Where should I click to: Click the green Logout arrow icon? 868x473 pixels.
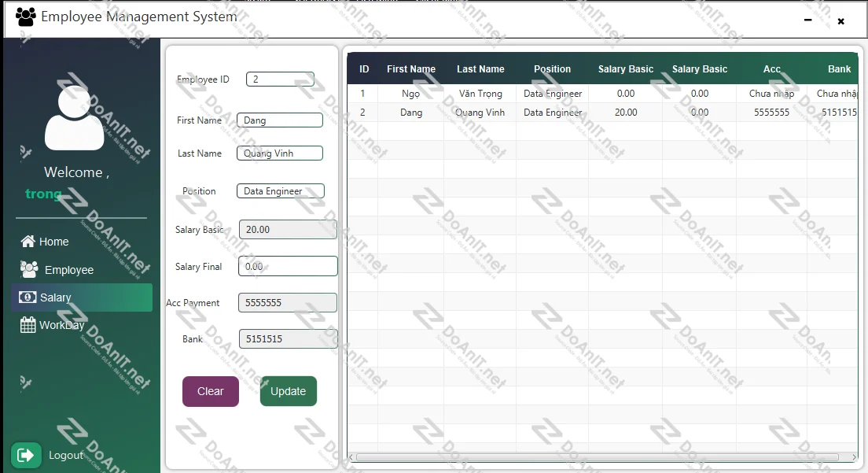click(26, 455)
